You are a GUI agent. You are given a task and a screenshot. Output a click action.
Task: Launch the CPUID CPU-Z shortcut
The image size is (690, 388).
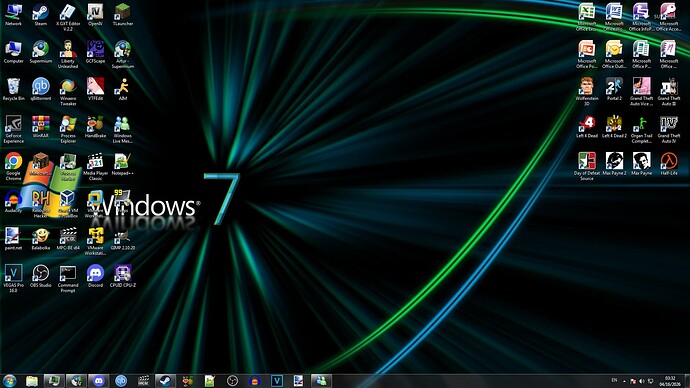coord(122,276)
